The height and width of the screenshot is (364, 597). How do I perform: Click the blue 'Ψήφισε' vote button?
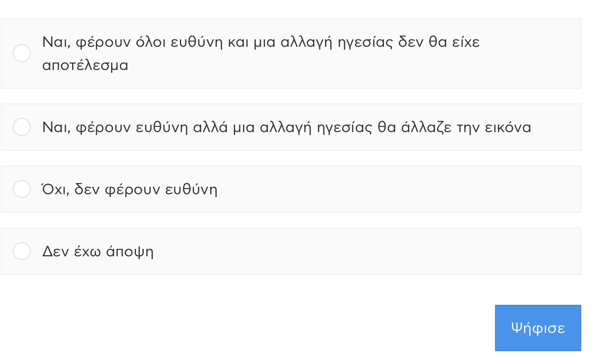click(538, 328)
